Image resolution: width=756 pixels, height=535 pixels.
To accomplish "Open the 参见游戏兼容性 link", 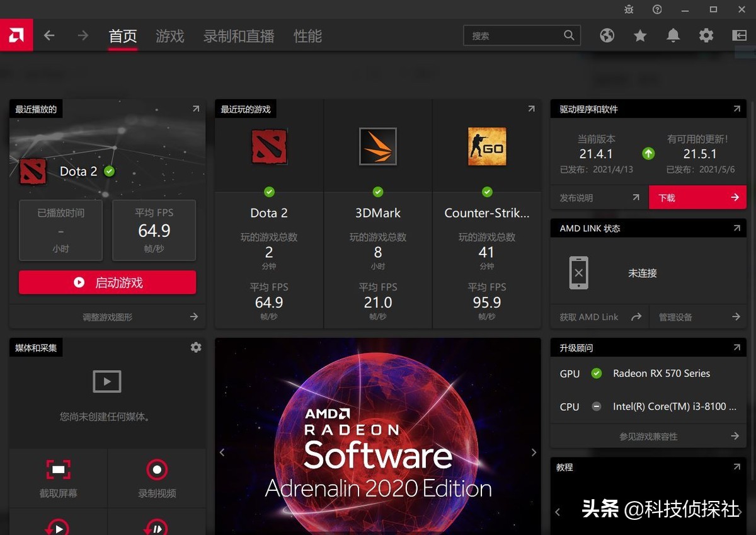I will [648, 436].
